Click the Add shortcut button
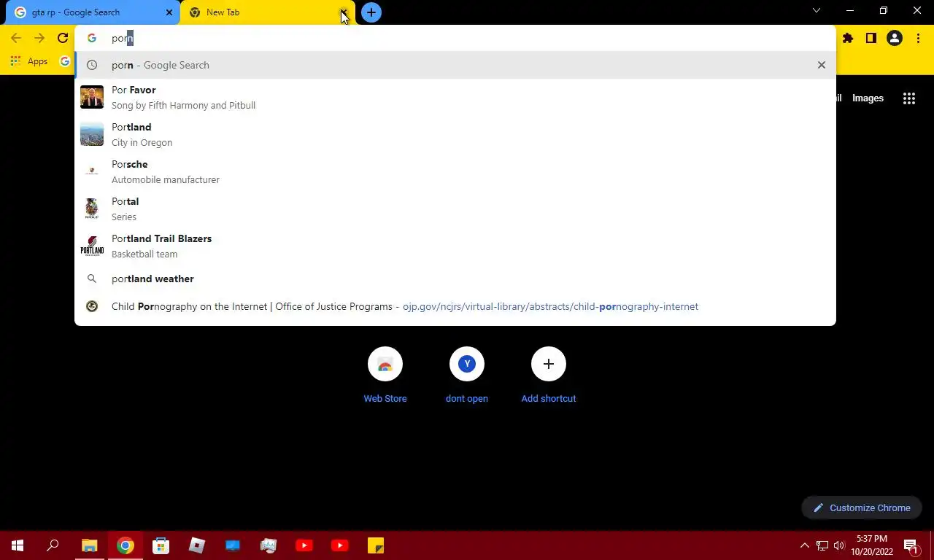This screenshot has height=560, width=934. pyautogui.click(x=549, y=376)
